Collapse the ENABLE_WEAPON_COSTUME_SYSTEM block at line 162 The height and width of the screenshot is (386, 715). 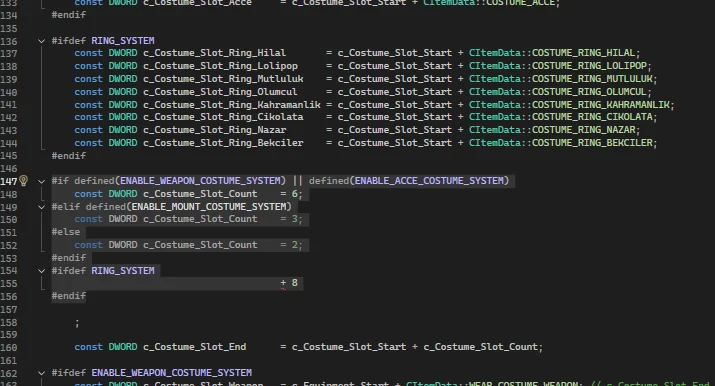(41, 373)
